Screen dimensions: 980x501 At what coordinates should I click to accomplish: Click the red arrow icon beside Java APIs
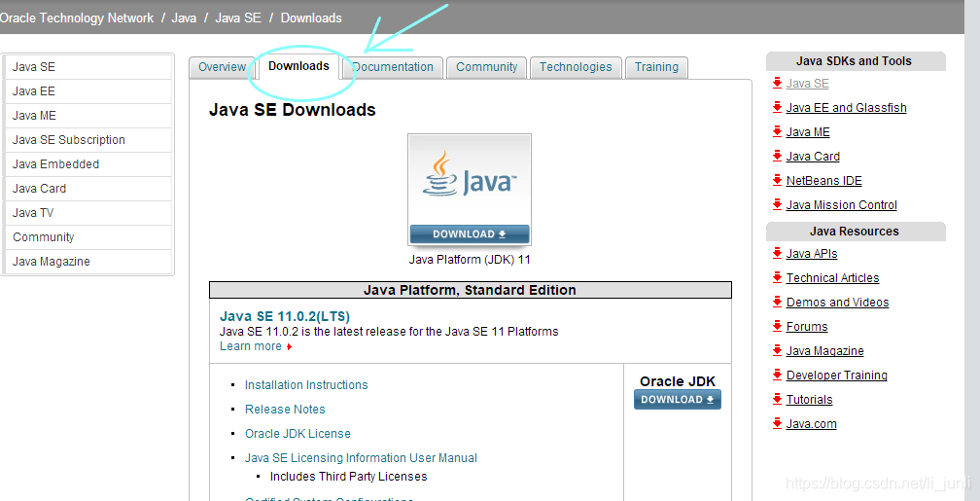777,253
